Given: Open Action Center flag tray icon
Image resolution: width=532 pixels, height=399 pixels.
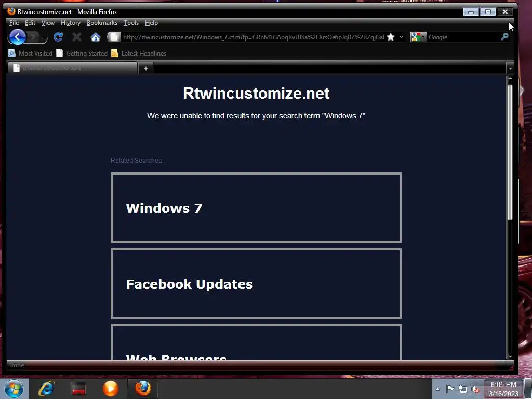Looking at the screenshot, I should [x=450, y=389].
